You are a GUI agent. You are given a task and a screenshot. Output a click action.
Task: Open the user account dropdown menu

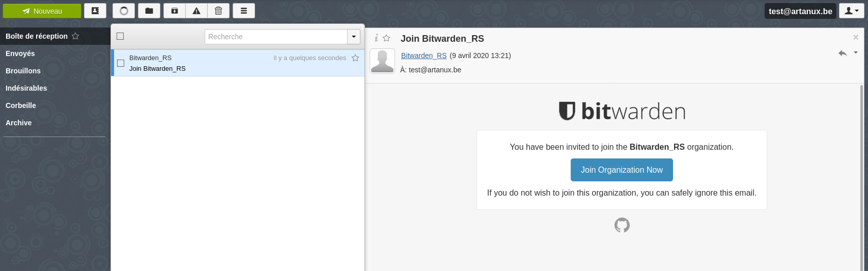pyautogui.click(x=852, y=11)
